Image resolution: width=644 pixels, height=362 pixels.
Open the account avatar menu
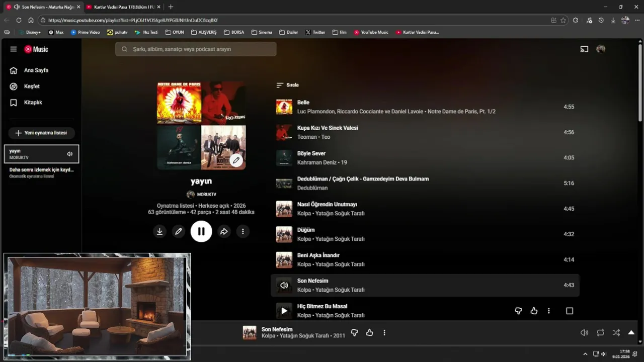601,49
